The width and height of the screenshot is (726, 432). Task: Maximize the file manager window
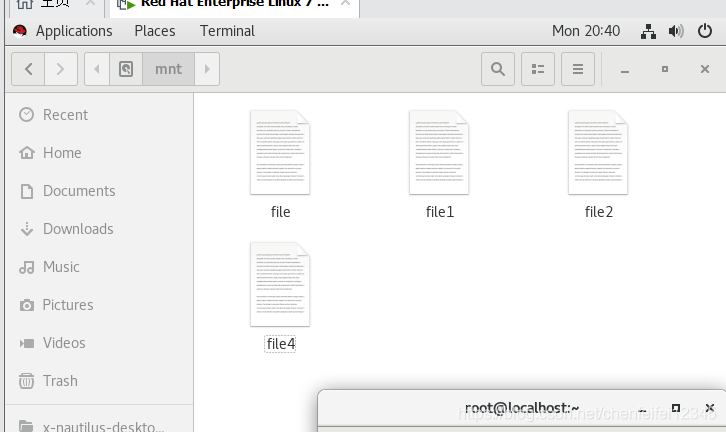[x=665, y=69]
